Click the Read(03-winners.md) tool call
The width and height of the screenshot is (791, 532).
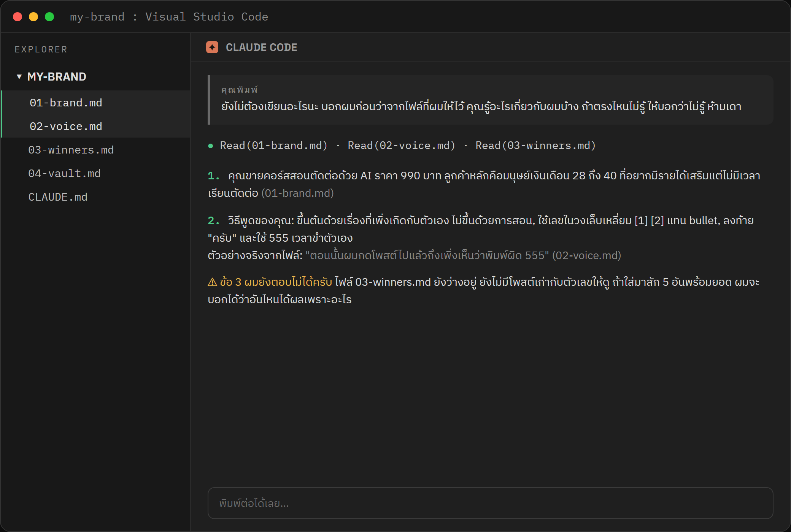click(x=535, y=146)
